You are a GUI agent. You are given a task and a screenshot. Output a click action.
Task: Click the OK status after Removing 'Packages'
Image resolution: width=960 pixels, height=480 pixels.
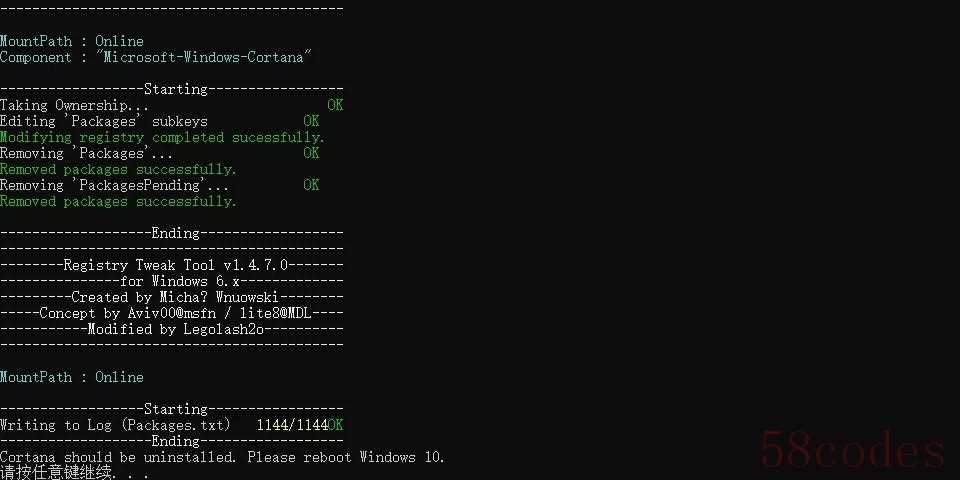coord(311,152)
